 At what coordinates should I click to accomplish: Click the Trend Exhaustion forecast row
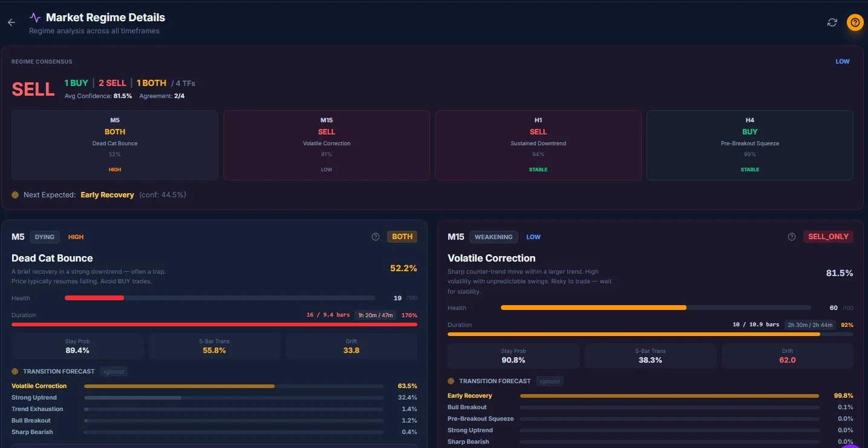click(214, 409)
